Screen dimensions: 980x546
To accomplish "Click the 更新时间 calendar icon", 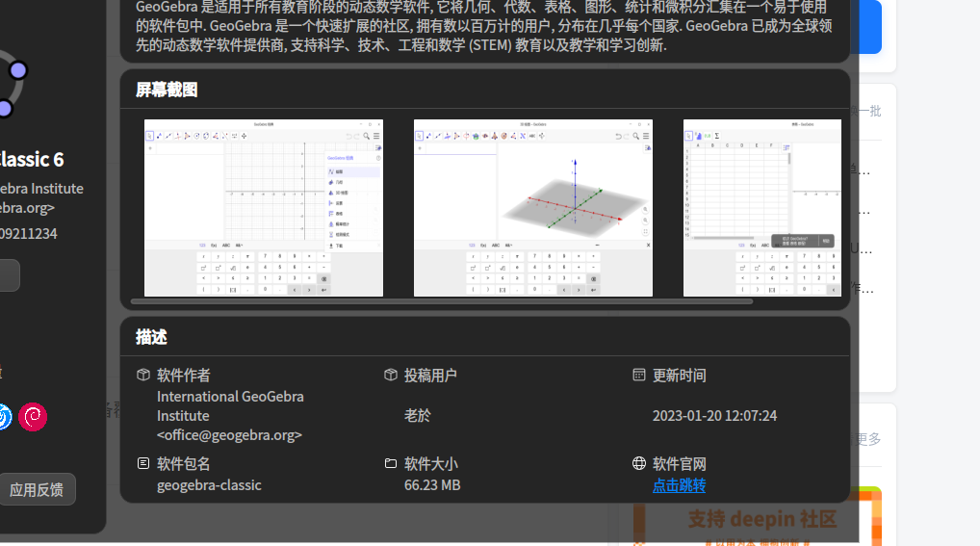I will coord(639,375).
